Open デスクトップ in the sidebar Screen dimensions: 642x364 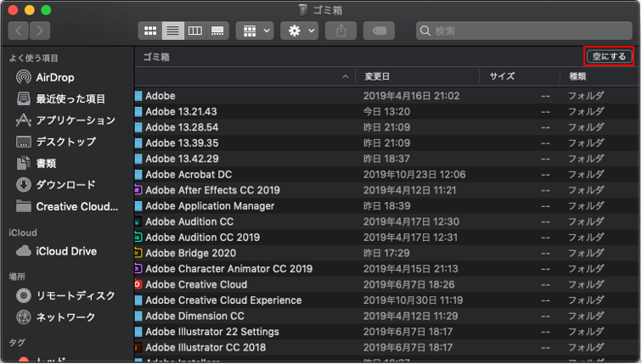pos(56,142)
